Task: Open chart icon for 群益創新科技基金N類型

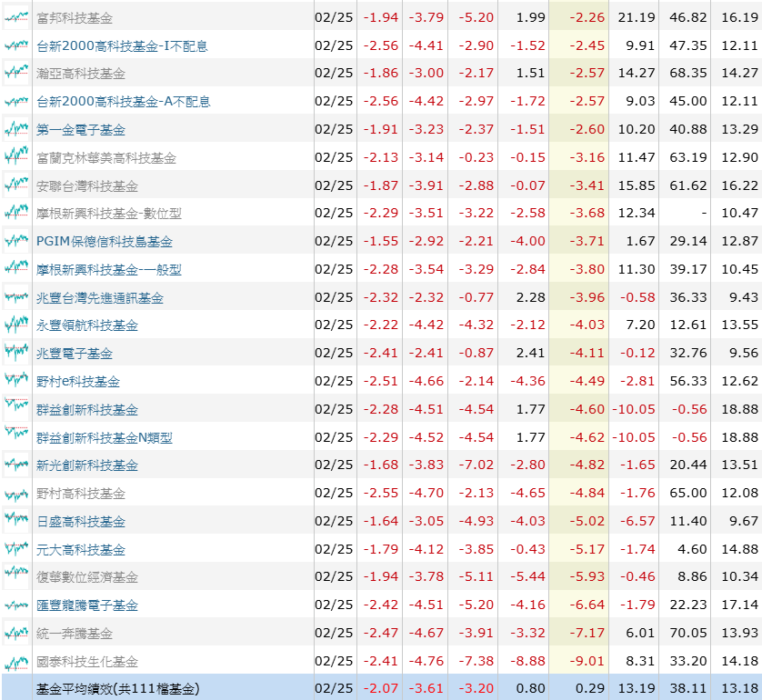Action: 16,437
